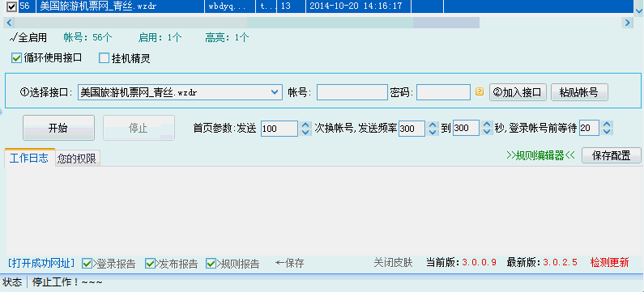
Task: Enable 挂机精灵 checkbox
Action: [104, 58]
